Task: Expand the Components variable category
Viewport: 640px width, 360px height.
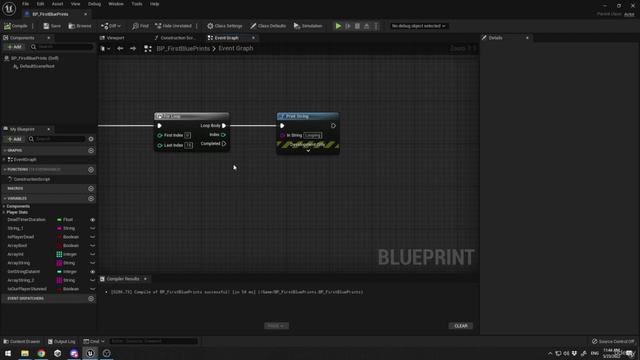Action: [x=4, y=206]
